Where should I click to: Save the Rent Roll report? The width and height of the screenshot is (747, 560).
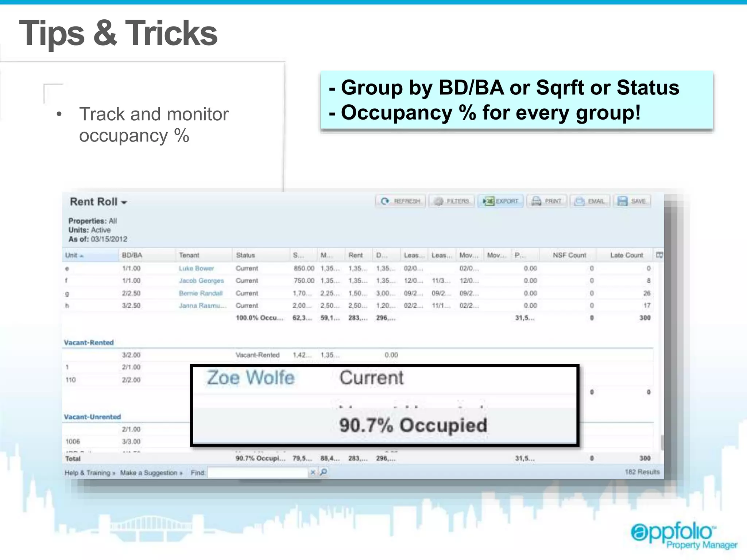coord(632,201)
